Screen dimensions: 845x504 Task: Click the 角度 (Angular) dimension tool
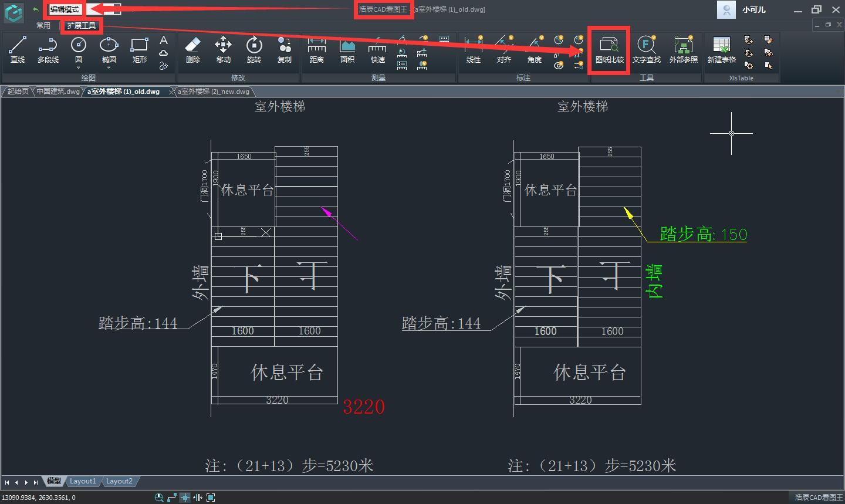535,49
